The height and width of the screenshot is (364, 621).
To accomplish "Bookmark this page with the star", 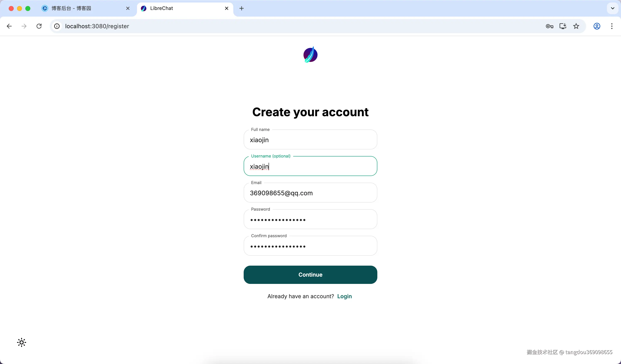I will (576, 26).
